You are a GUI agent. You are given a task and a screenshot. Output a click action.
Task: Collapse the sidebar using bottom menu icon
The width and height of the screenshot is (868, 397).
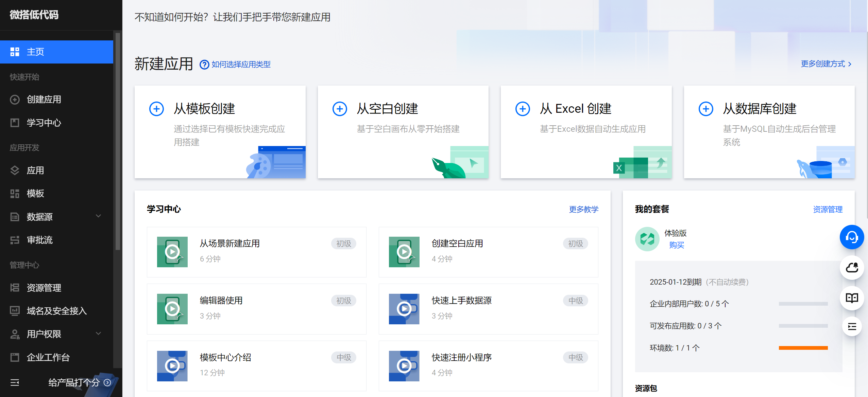point(15,383)
